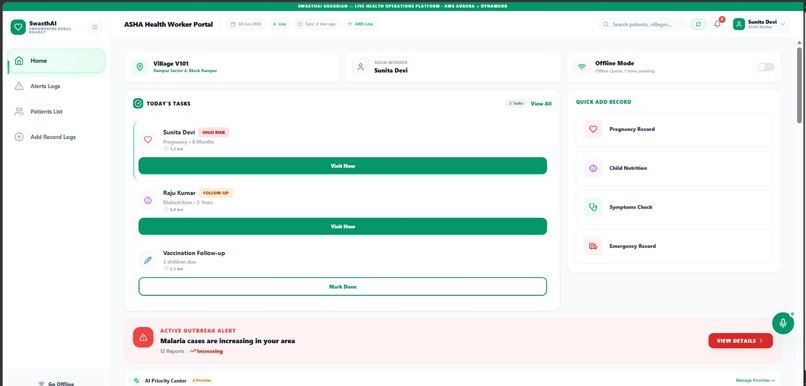
Task: Click the Pregnancy Record heart icon
Action: (x=593, y=130)
